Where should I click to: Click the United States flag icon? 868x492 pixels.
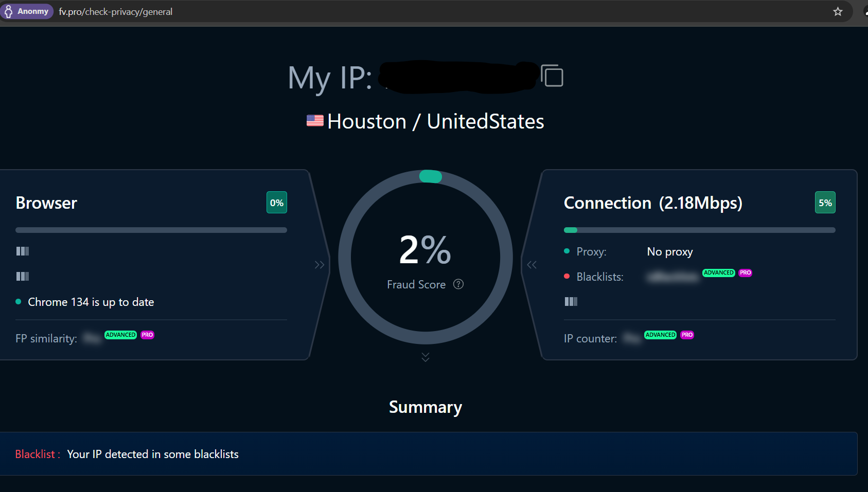(x=315, y=121)
